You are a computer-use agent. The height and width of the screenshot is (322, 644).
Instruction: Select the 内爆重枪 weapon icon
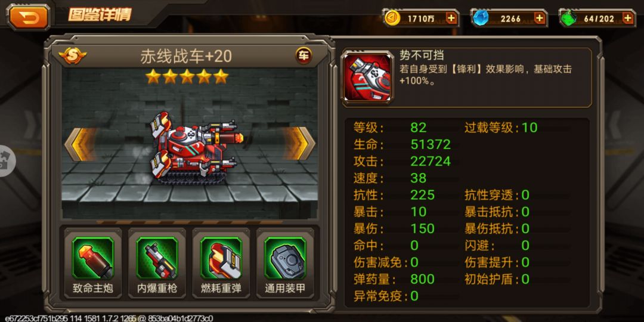(157, 258)
